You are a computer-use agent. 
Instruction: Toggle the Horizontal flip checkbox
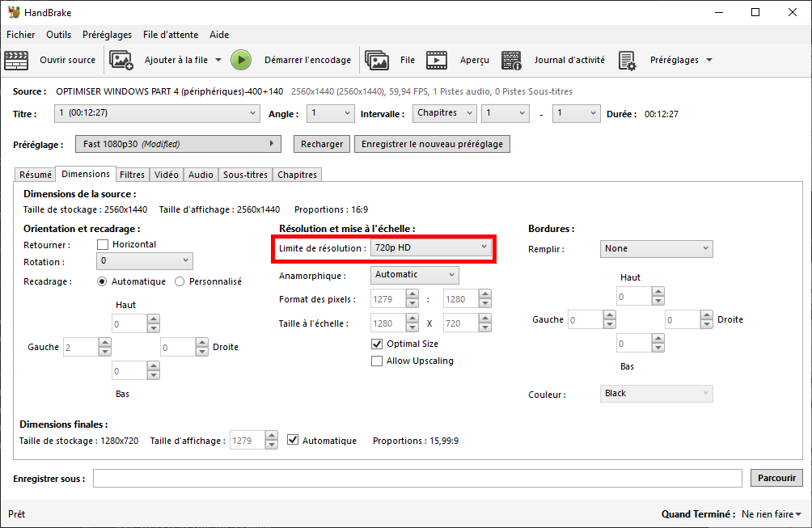103,244
